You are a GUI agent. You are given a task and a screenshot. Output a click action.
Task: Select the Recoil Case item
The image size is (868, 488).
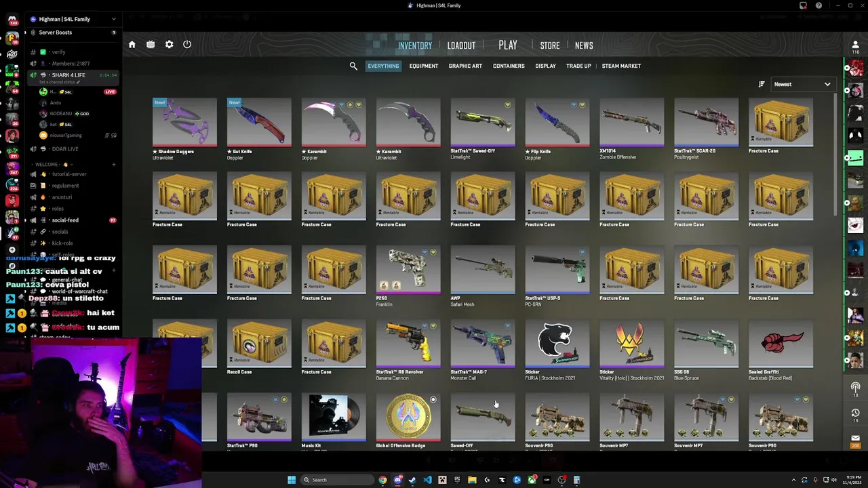tap(259, 348)
